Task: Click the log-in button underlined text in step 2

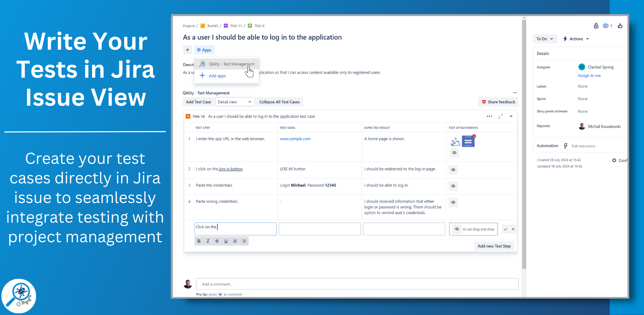Action: (231, 169)
